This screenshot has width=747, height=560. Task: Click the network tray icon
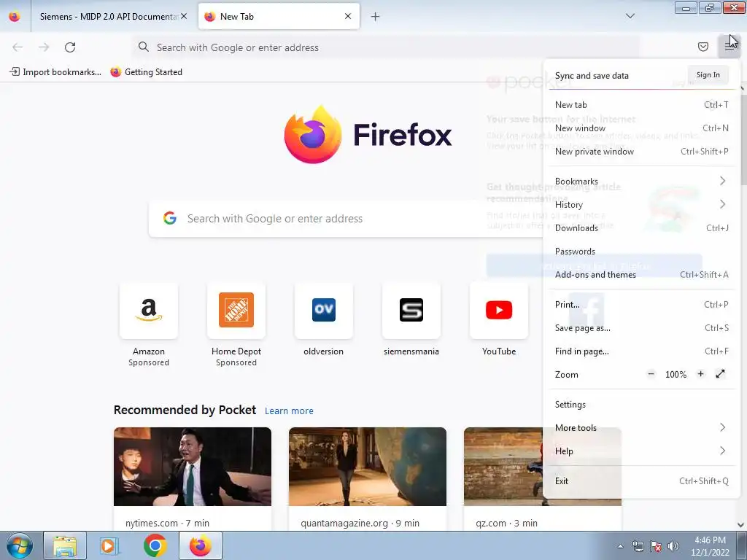(x=638, y=546)
